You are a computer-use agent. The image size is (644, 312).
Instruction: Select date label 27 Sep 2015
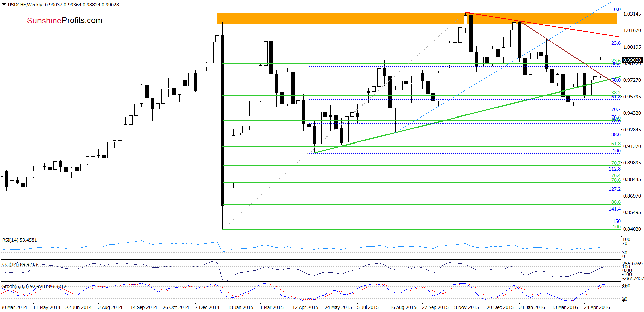coord(435,307)
